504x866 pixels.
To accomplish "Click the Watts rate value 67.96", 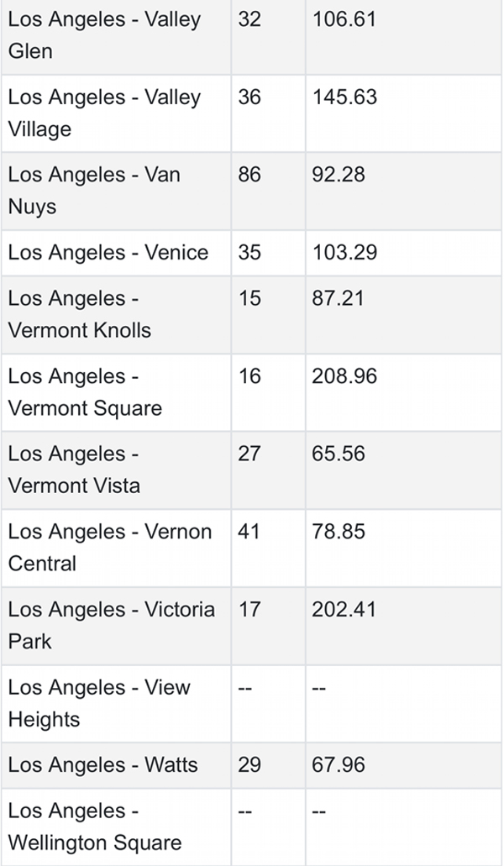I will click(x=339, y=765).
